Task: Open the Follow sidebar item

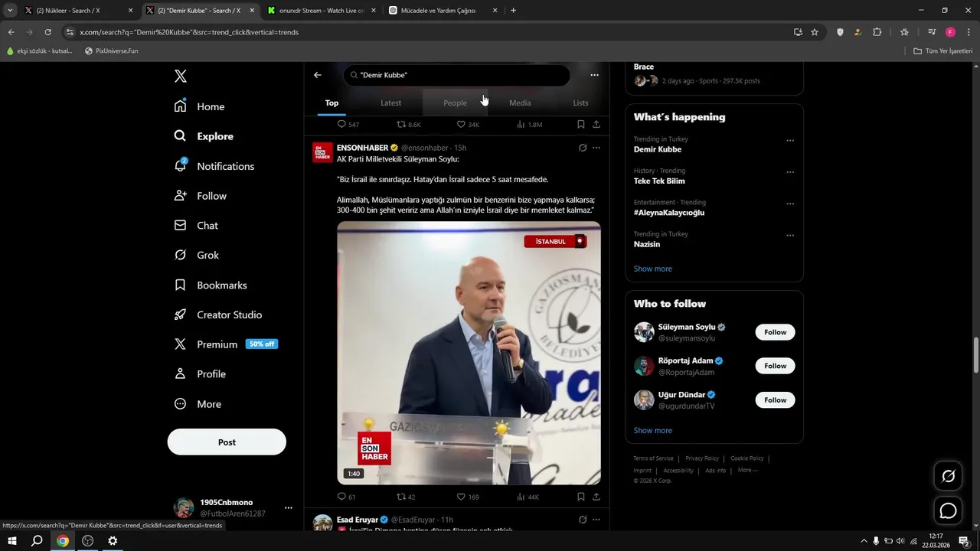Action: [x=201, y=196]
